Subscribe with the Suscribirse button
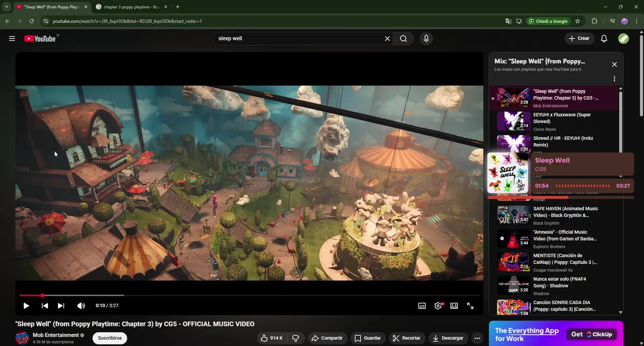This screenshot has height=346, width=644. click(x=110, y=338)
